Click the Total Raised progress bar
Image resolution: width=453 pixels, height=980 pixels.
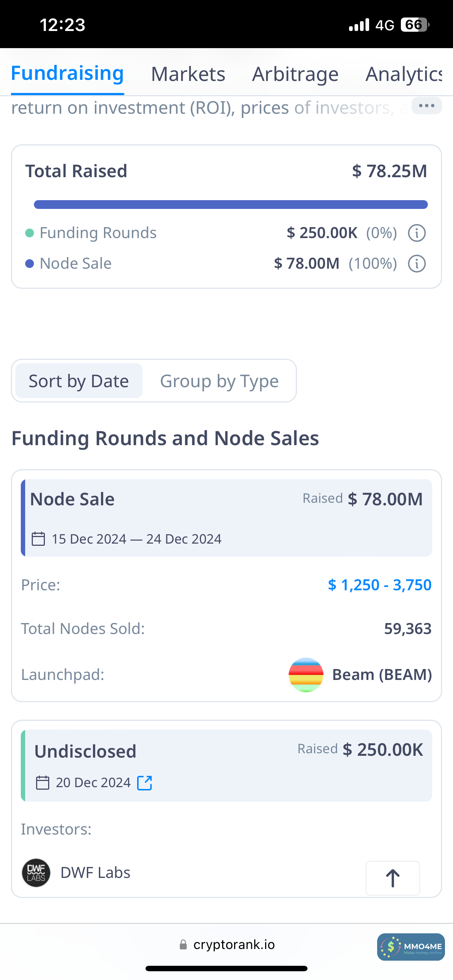tap(231, 205)
